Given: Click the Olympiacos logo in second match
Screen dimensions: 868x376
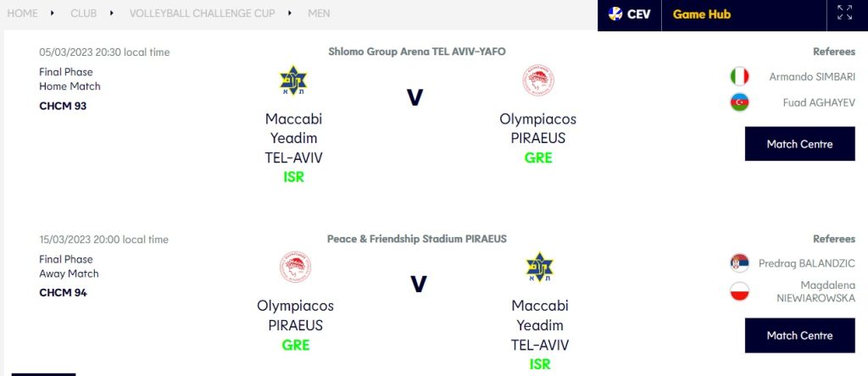Looking at the screenshot, I should (x=295, y=268).
